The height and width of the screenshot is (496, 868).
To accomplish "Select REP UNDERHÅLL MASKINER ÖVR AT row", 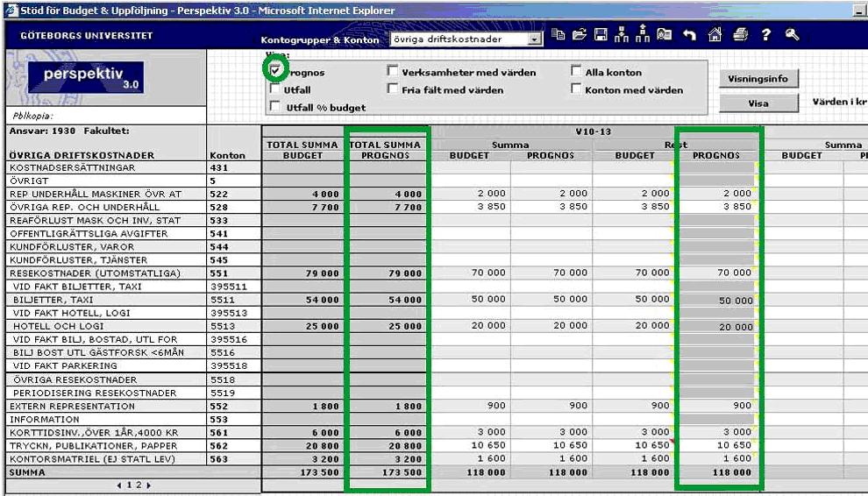I will click(x=96, y=195).
